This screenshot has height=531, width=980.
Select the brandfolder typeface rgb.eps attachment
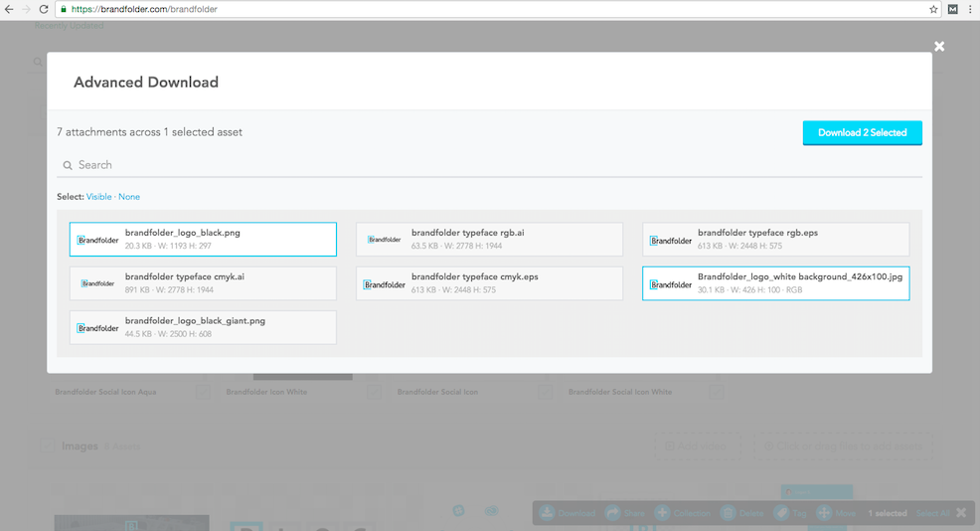[775, 239]
